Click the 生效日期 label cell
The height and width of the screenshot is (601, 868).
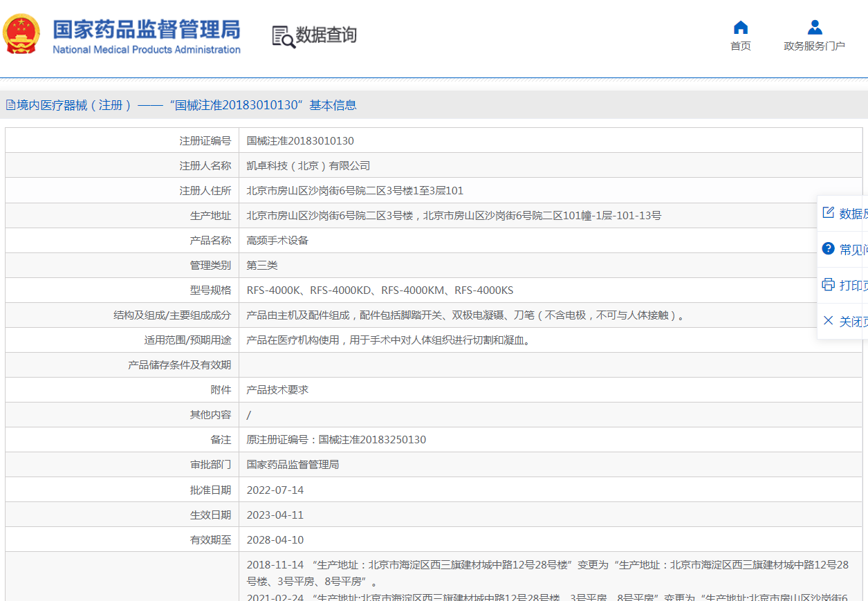(122, 515)
